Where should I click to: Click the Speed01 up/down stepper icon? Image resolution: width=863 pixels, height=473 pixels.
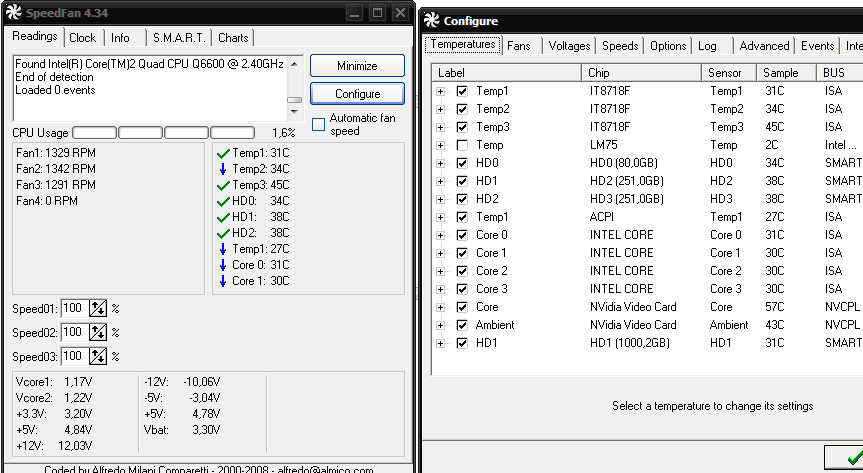click(98, 308)
